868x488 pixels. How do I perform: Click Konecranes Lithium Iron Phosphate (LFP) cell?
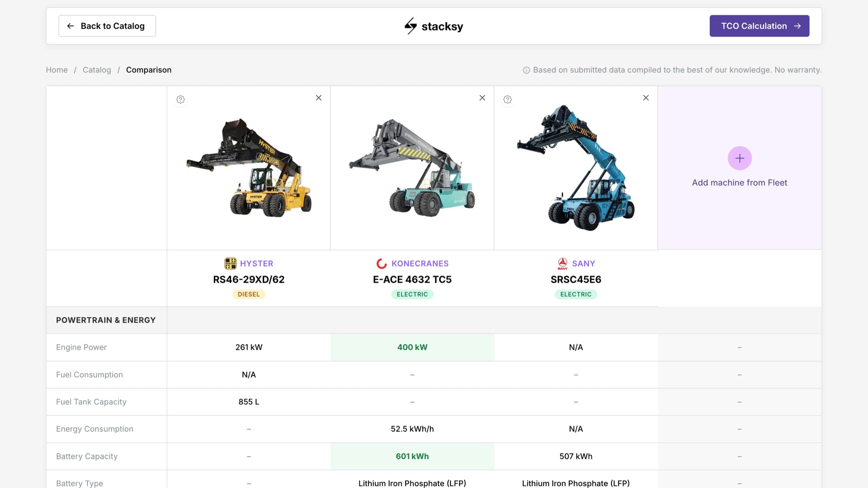412,483
